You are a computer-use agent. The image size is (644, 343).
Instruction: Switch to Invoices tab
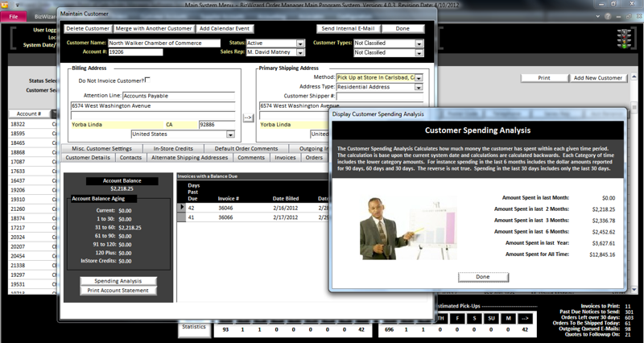[x=285, y=157]
